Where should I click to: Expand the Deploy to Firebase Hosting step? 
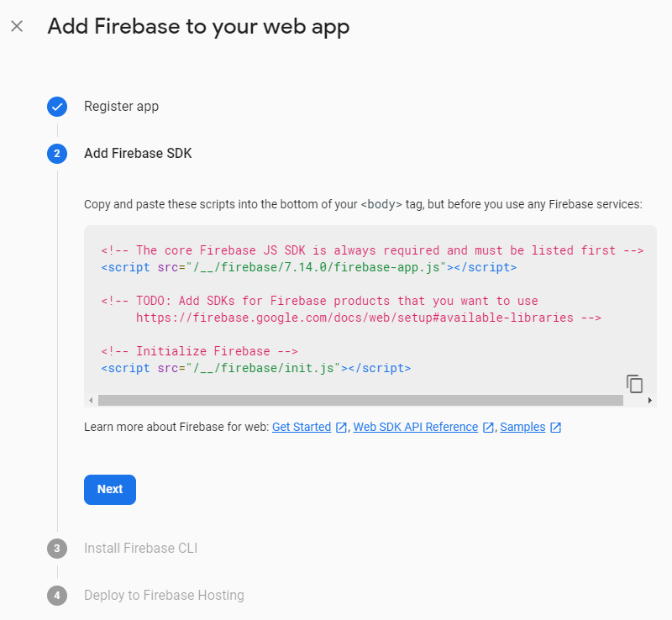pos(164,596)
